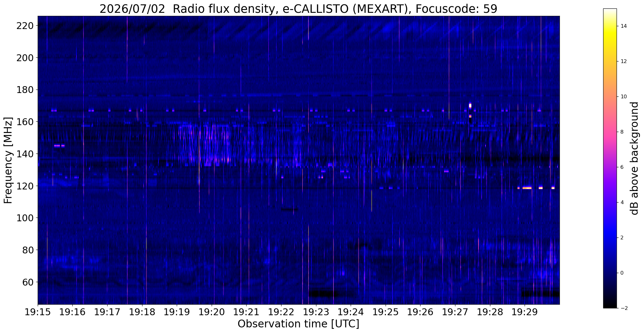This screenshot has height=333, width=644.
Task: Click the 120 MHz frequency tick label
Action: (x=25, y=186)
